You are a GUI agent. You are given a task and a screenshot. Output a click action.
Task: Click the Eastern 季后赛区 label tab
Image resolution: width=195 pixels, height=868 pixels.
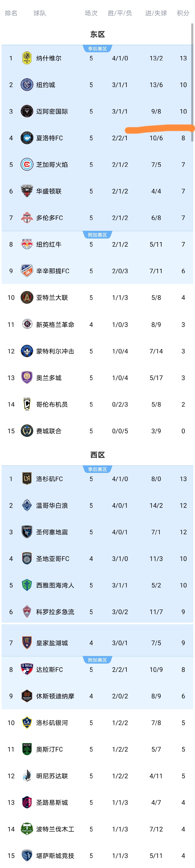coord(97,49)
